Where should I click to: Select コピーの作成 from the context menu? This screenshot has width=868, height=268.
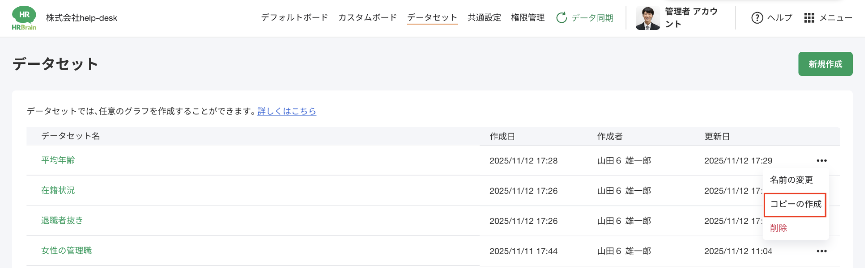point(795,204)
